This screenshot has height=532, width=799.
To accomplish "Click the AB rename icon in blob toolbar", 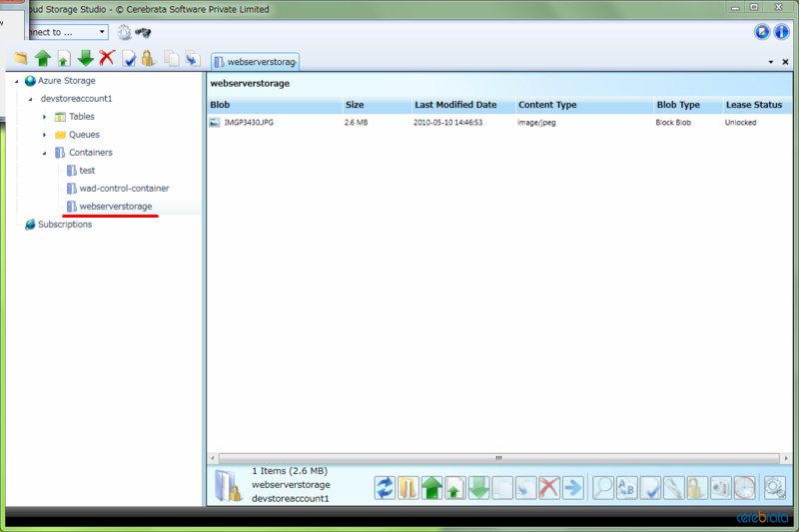I will [x=627, y=488].
